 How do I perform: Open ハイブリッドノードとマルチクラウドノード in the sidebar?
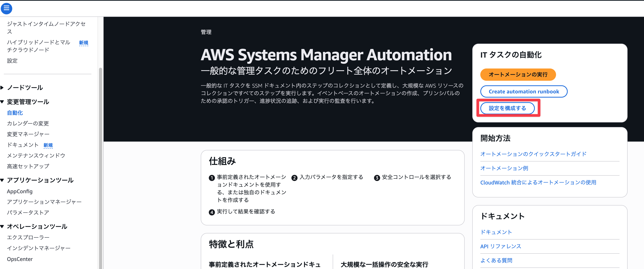click(x=38, y=46)
